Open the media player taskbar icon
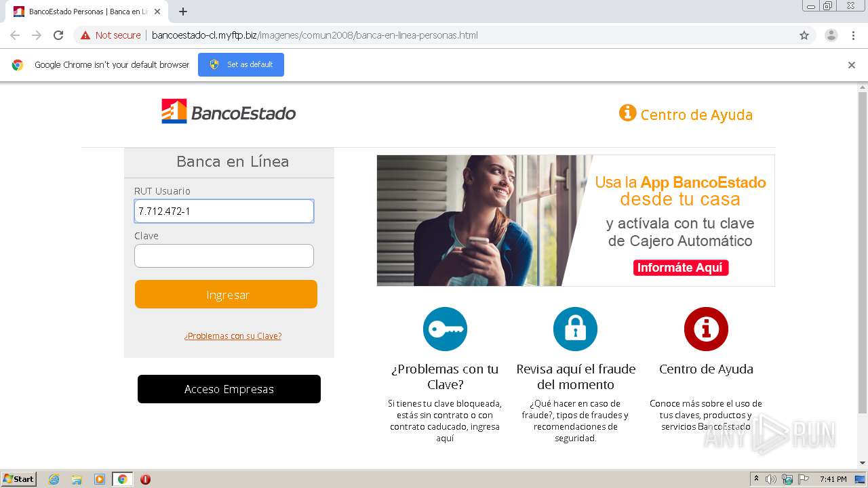868x488 pixels. coord(100,479)
